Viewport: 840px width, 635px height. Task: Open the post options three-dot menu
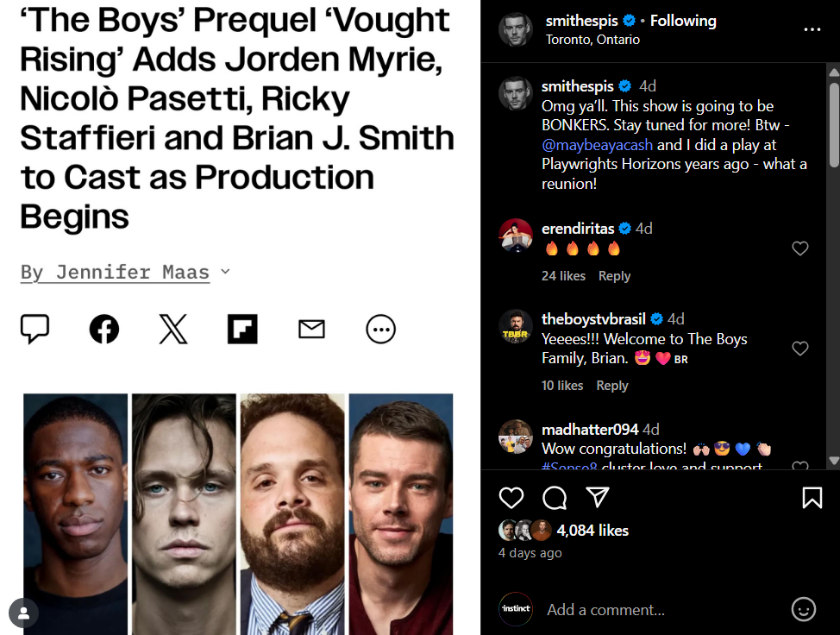[812, 30]
